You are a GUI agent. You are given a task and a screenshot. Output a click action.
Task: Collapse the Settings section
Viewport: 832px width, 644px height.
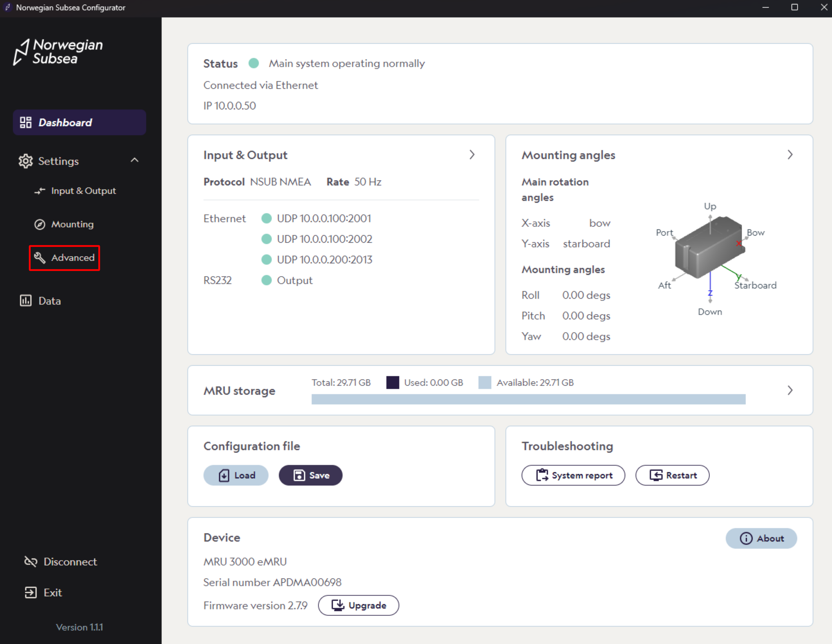point(135,161)
